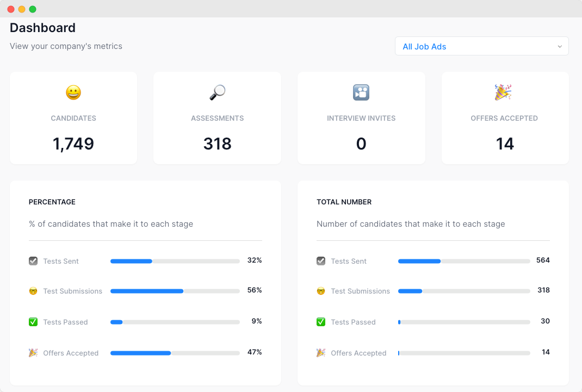Click the party popper beside Offers Accepted percentage row
This screenshot has width=582, height=392.
click(x=33, y=352)
